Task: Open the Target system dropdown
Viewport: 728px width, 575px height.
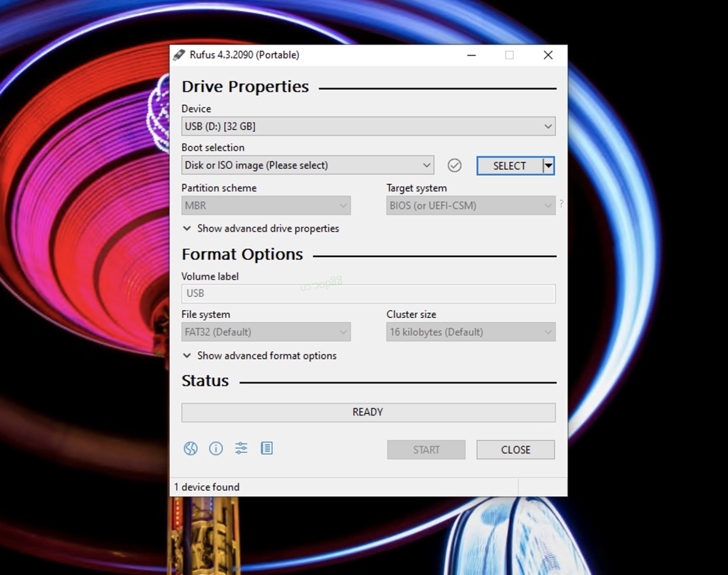Action: pyautogui.click(x=471, y=206)
